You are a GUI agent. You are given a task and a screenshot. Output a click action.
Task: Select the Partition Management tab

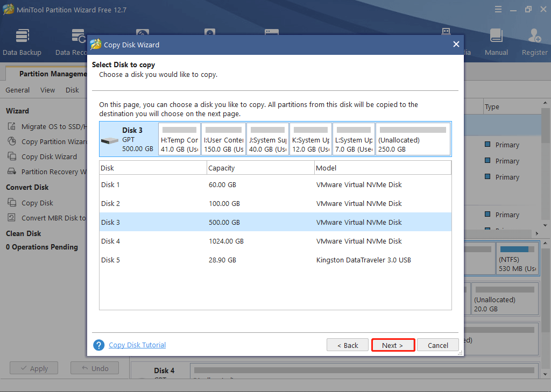(47, 74)
